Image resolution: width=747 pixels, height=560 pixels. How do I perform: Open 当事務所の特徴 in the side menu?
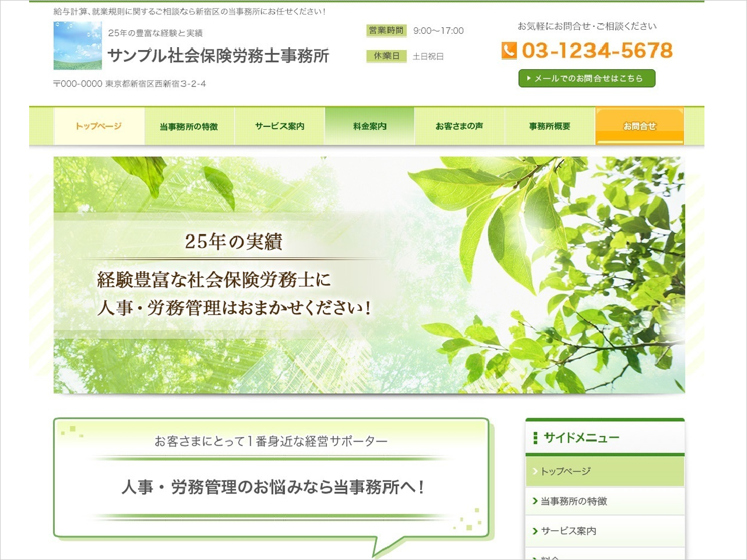click(x=605, y=501)
